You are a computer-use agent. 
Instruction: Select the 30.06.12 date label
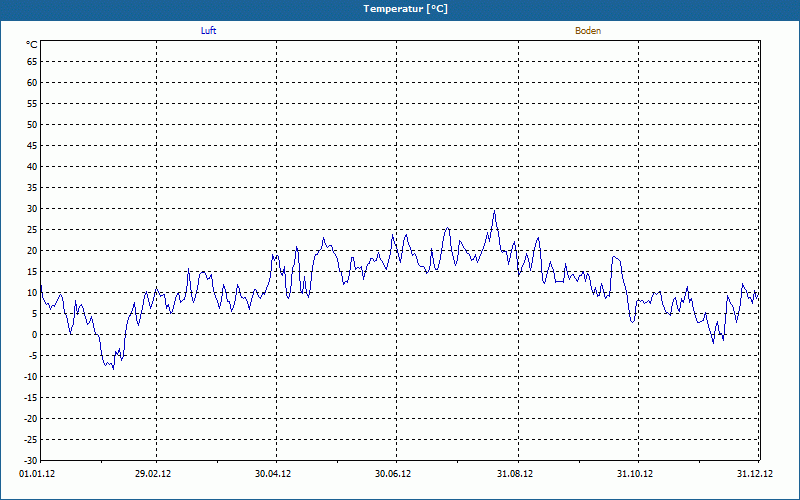tap(393, 474)
